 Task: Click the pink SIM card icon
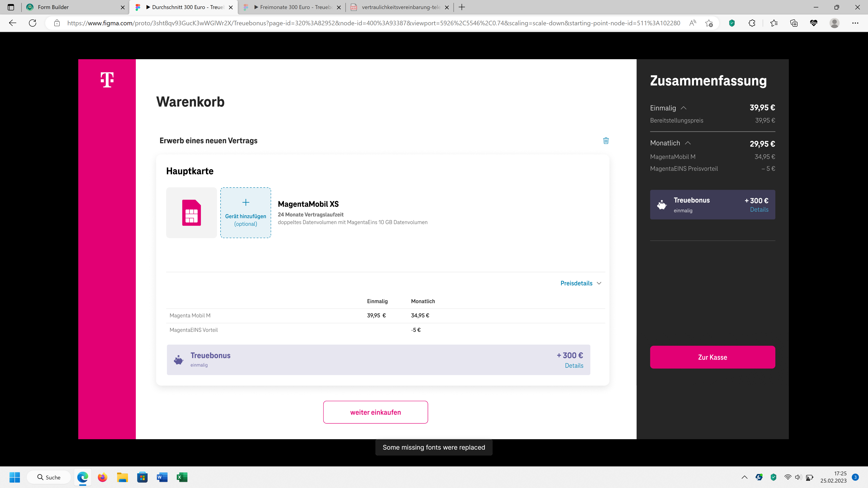[x=191, y=213]
